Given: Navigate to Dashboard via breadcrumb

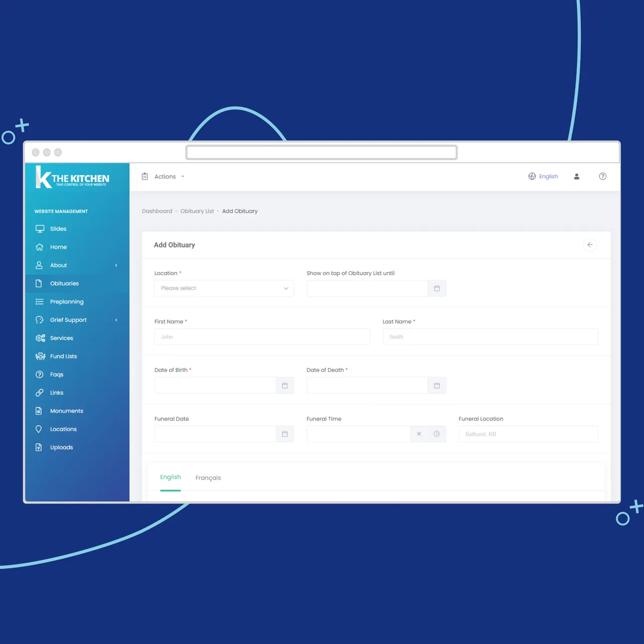Looking at the screenshot, I should (157, 211).
